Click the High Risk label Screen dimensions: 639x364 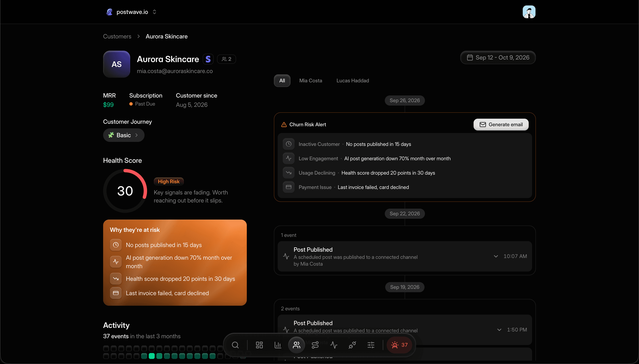click(x=169, y=182)
